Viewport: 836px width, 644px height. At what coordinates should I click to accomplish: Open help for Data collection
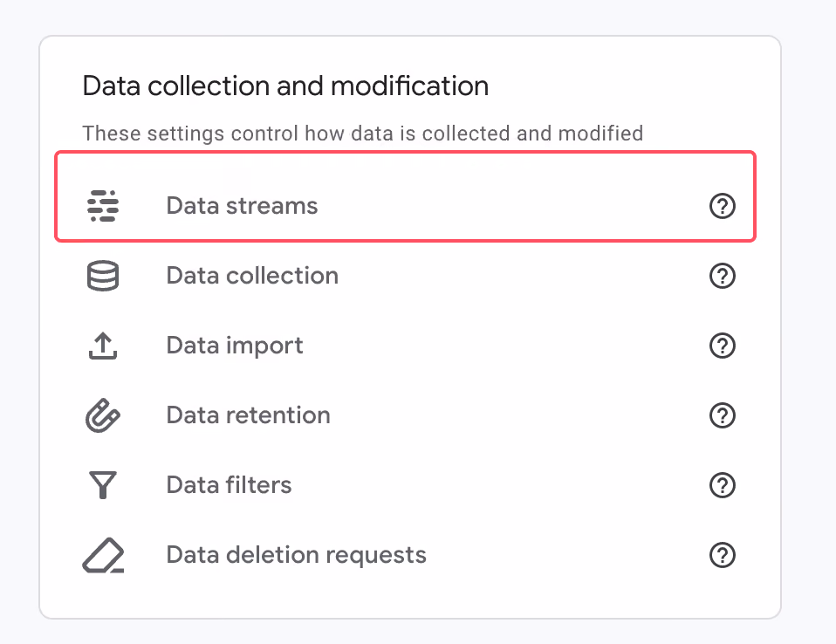point(723,276)
